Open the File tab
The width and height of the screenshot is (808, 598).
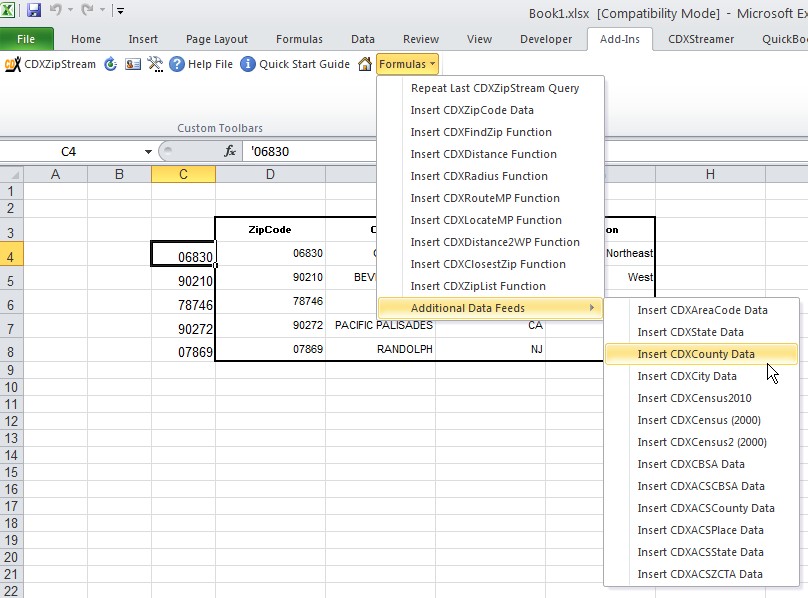point(26,39)
